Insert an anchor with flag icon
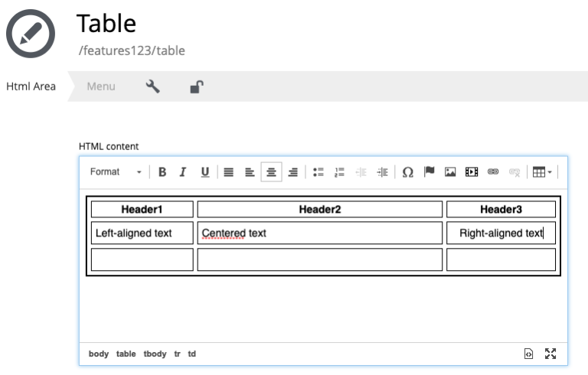Screen dimensions: 588x375 pos(429,172)
